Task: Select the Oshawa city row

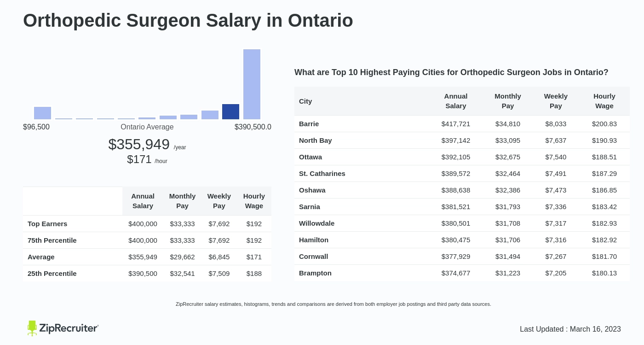Action: pyautogui.click(x=462, y=190)
